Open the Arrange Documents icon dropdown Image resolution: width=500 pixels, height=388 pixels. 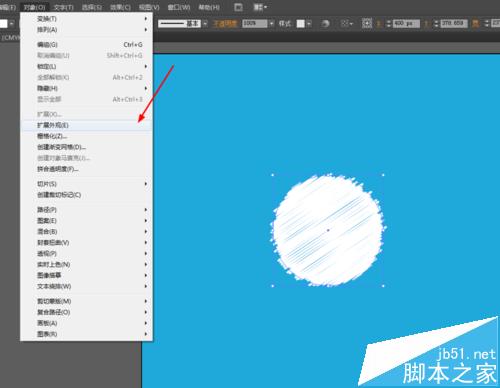pyautogui.click(x=260, y=7)
